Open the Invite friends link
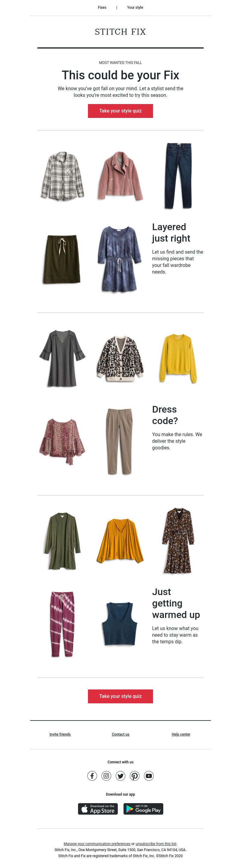The height and width of the screenshot is (868, 241). point(60,734)
